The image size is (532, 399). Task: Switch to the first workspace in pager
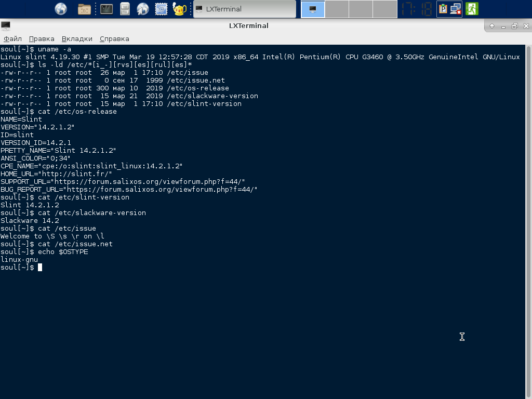coord(313,9)
